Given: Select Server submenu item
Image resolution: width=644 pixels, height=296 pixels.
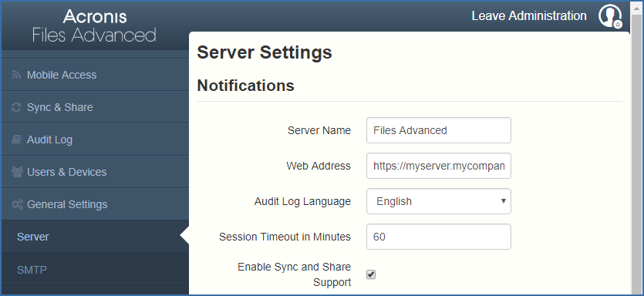Looking at the screenshot, I should (95, 237).
